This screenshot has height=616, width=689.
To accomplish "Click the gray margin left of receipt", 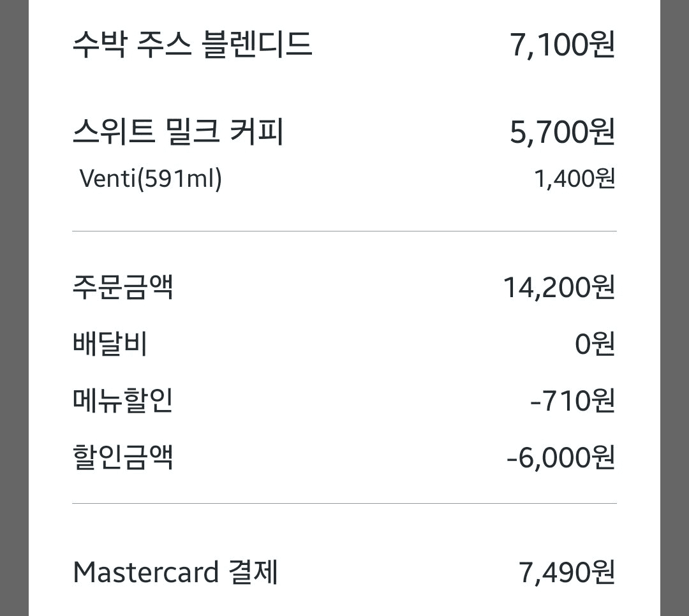I will [x=14, y=308].
